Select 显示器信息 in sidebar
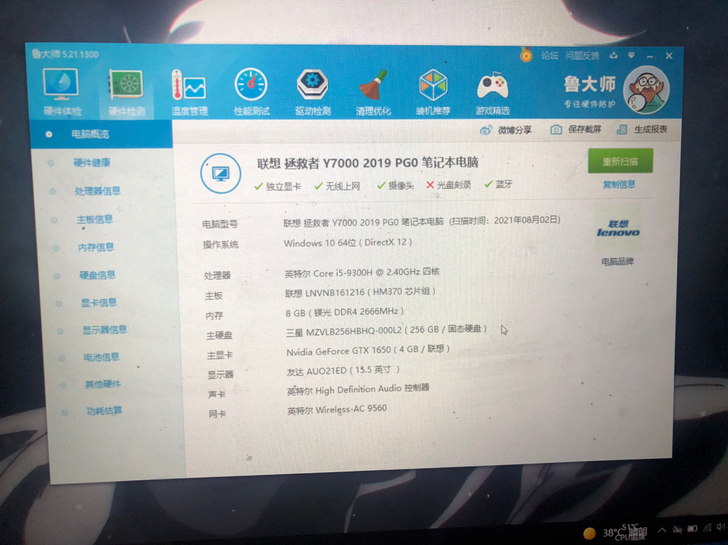Viewport: 728px width, 545px height. click(x=105, y=330)
